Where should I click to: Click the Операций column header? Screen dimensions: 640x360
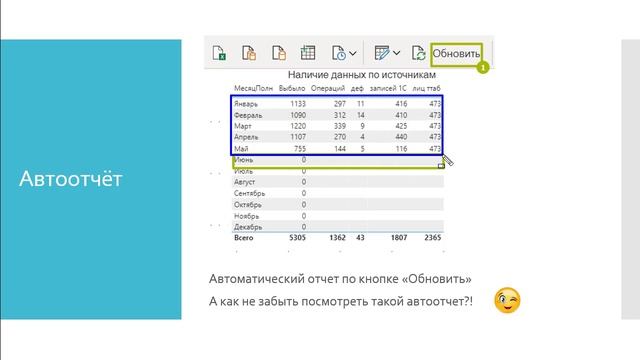point(328,88)
